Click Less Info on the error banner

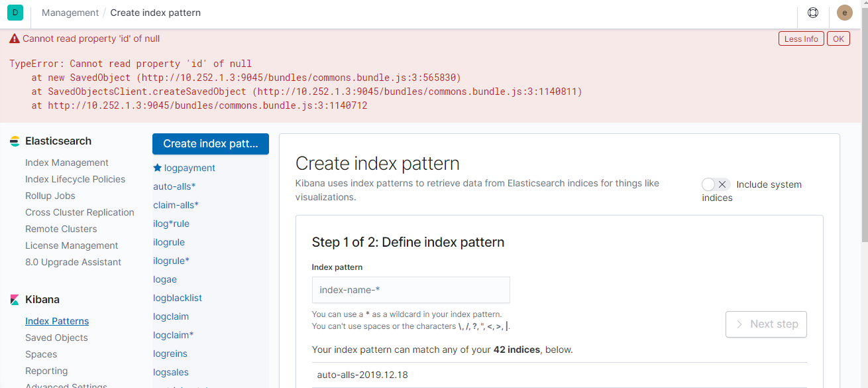[x=801, y=39]
